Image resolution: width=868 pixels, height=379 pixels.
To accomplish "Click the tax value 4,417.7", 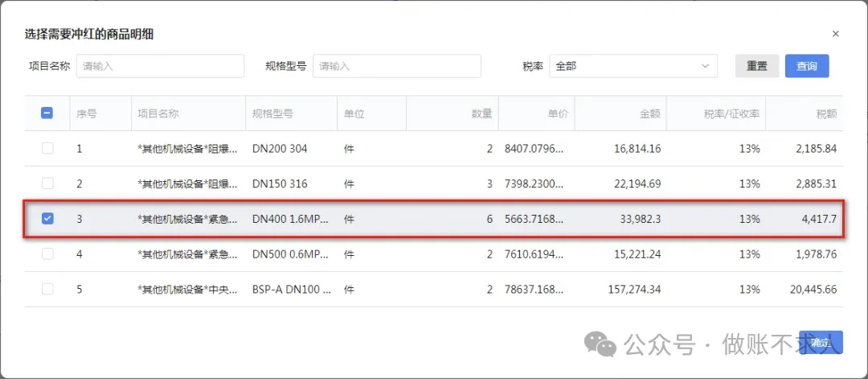I will point(819,219).
